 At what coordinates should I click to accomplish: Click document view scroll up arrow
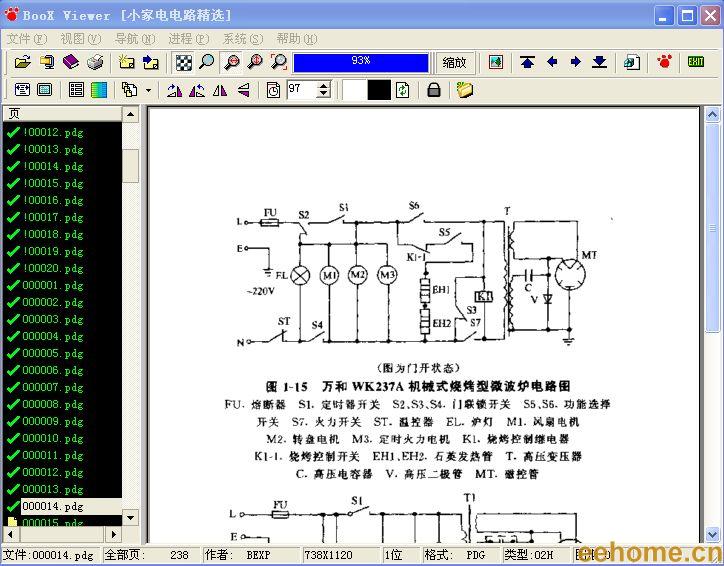point(712,114)
